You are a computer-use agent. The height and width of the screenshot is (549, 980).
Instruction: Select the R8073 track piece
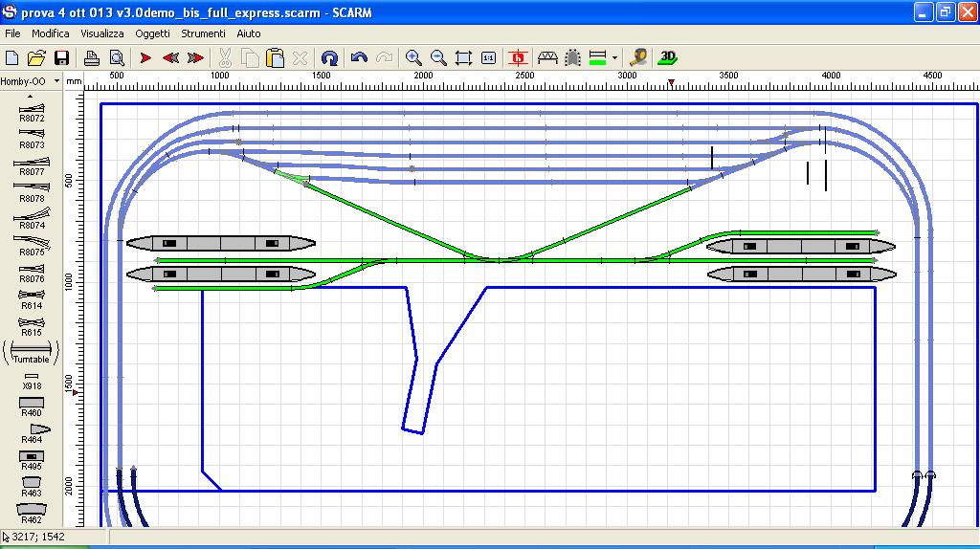point(32,139)
